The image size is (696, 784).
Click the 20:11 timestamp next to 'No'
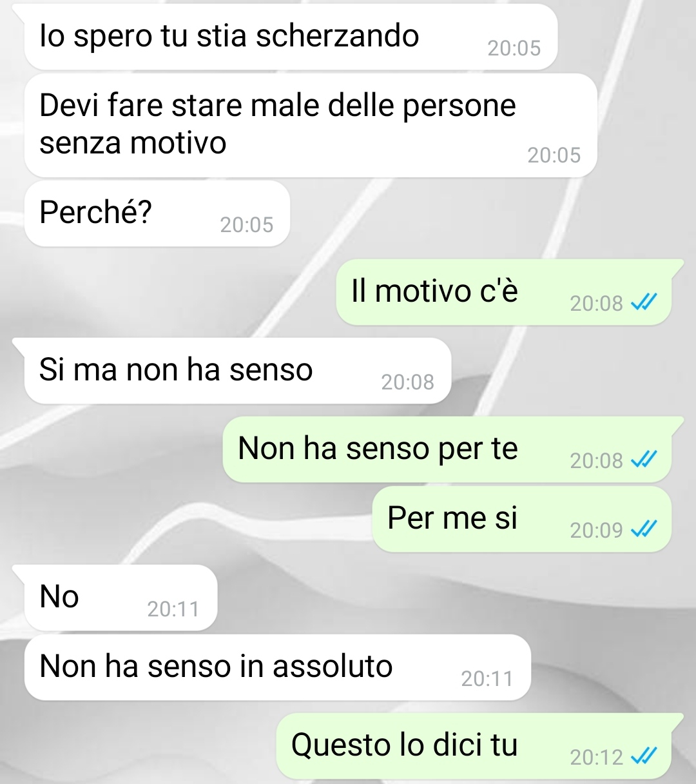click(x=173, y=609)
